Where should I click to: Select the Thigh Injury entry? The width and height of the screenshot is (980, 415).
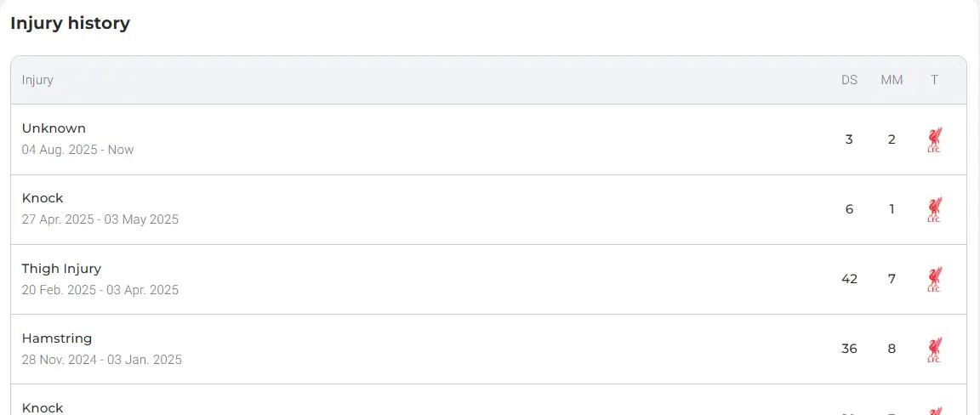[488, 279]
